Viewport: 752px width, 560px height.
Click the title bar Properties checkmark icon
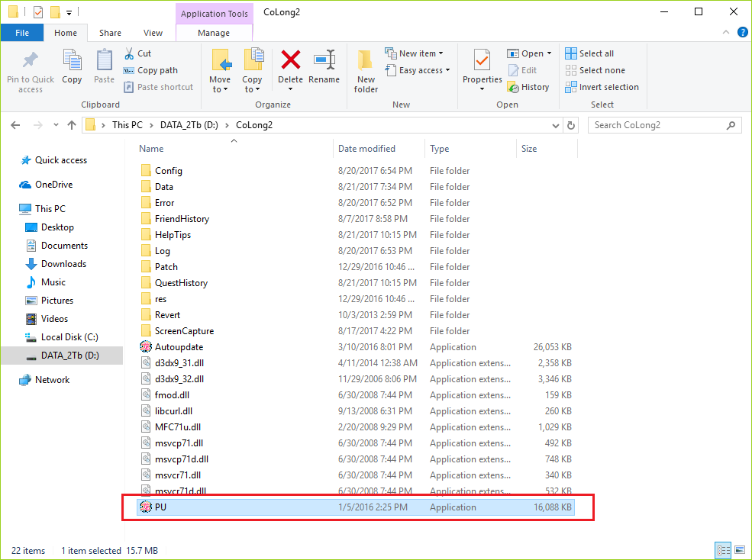click(x=38, y=12)
